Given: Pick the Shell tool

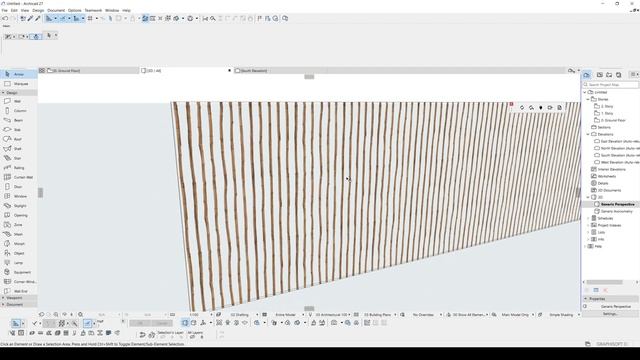Looking at the screenshot, I should [x=19, y=149].
